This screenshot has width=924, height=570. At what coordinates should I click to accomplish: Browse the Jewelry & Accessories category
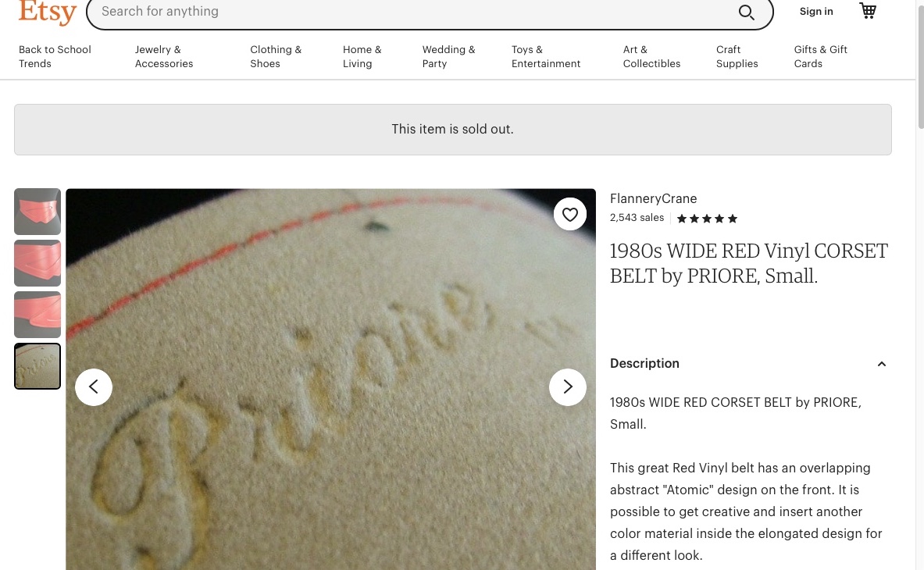click(x=164, y=57)
